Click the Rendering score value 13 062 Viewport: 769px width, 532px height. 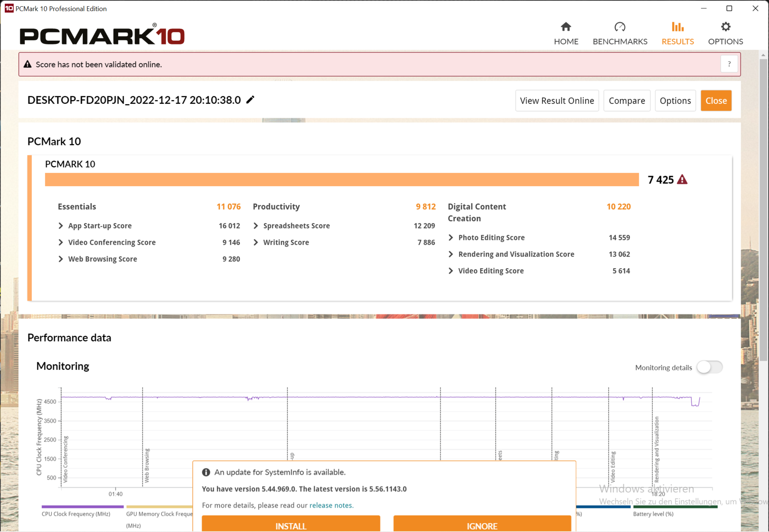pos(619,254)
